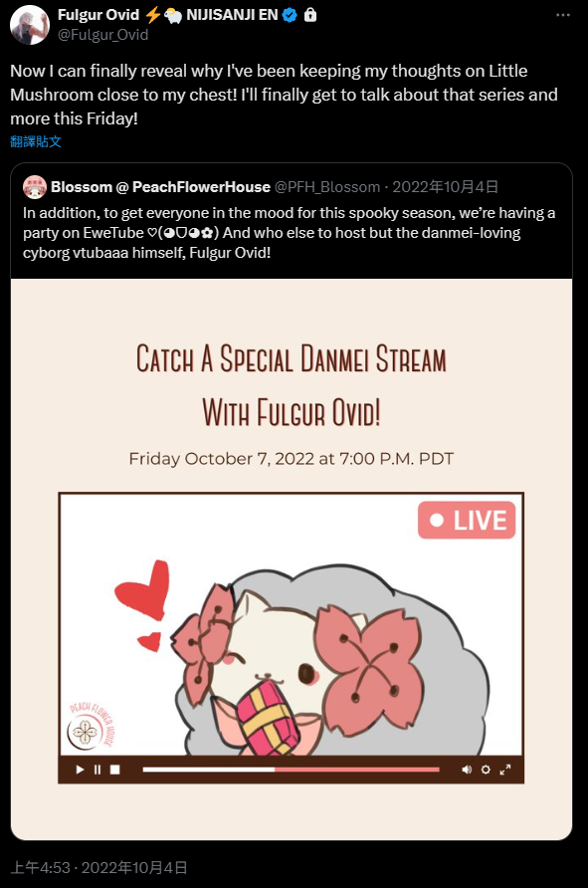Image resolution: width=588 pixels, height=888 pixels.
Task: Click the speaker volume icon in the graphic
Action: (467, 770)
